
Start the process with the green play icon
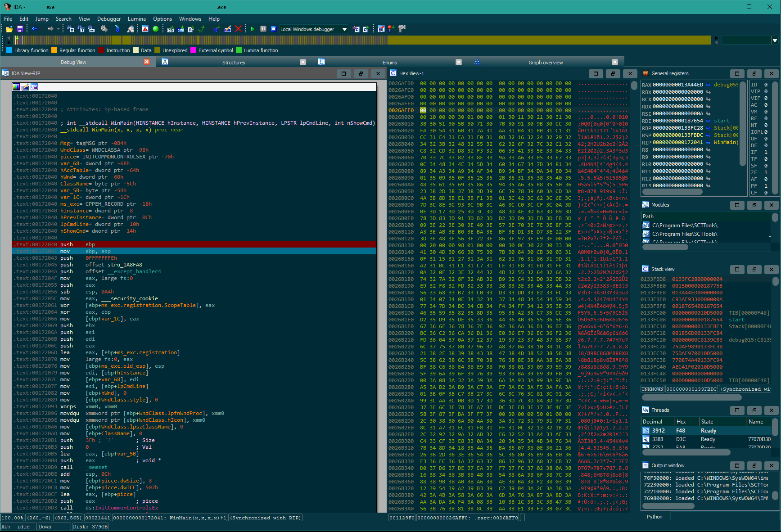point(253,29)
